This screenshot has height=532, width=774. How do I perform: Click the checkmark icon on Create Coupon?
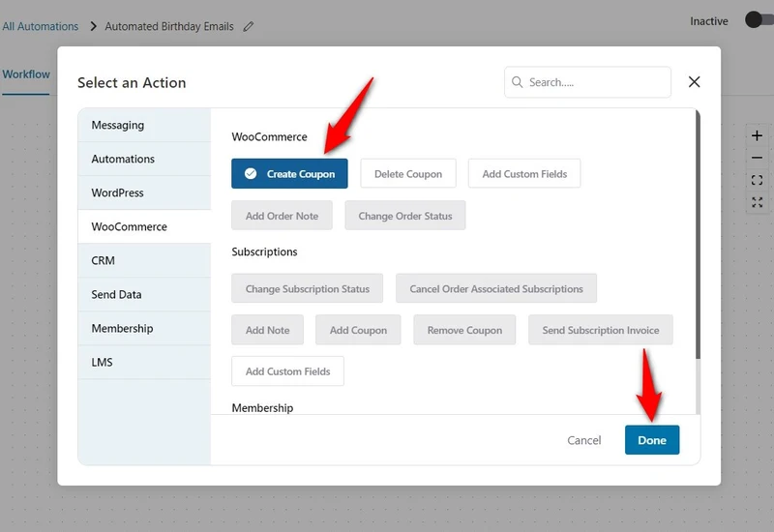251,174
